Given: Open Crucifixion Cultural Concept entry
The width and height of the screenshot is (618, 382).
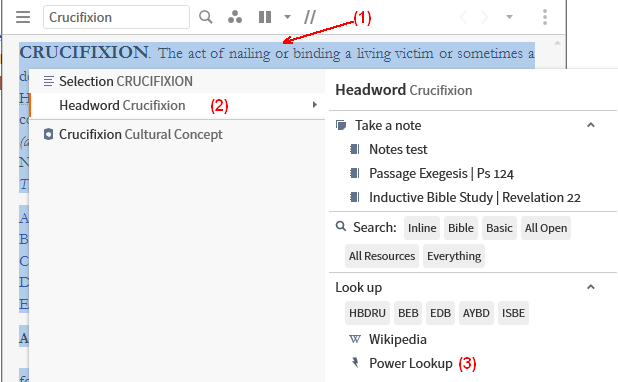Looking at the screenshot, I should pos(177,134).
